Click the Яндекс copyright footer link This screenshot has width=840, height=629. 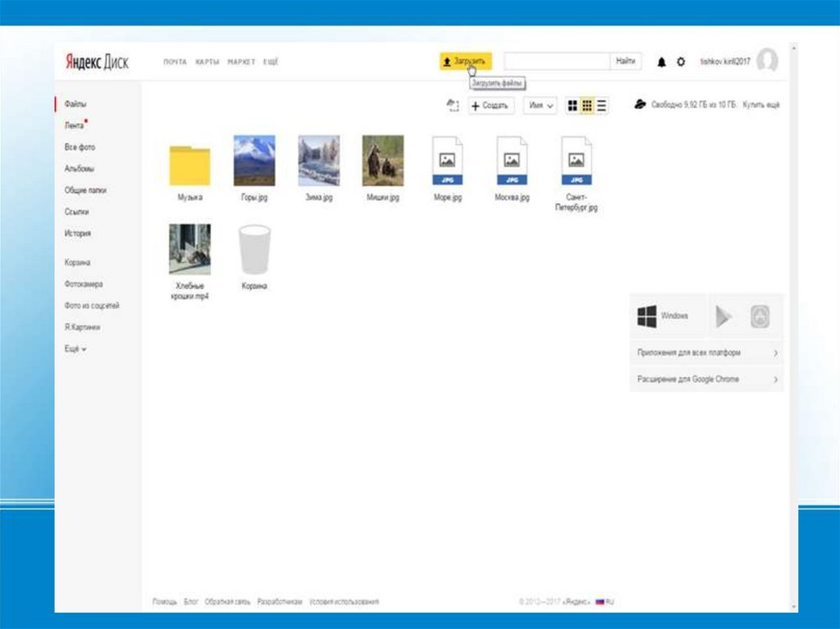click(575, 602)
